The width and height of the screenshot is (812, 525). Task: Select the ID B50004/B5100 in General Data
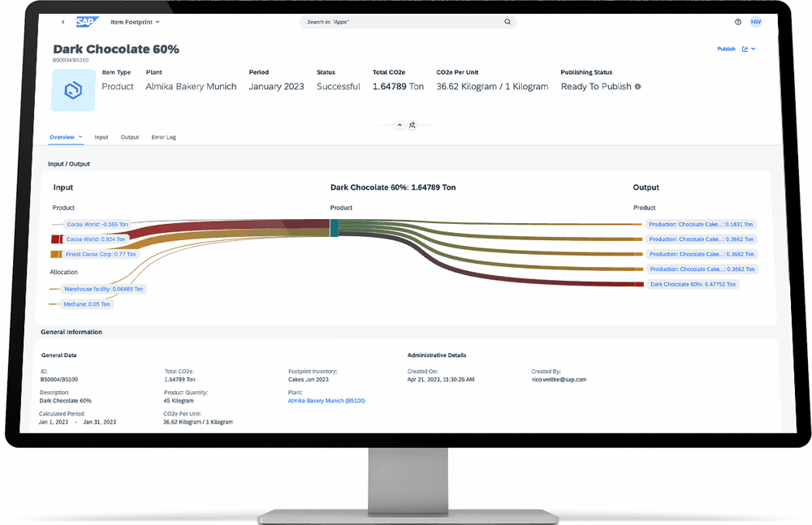click(x=59, y=380)
